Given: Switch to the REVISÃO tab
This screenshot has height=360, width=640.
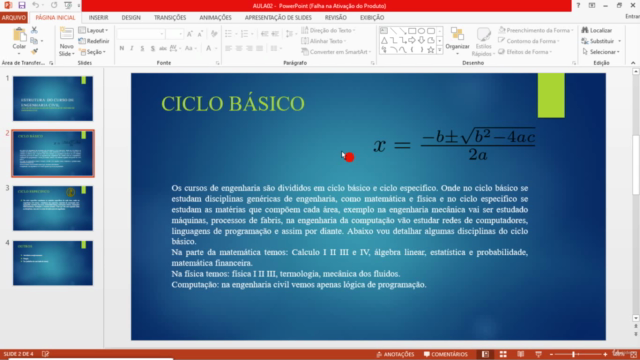Looking at the screenshot, I should [x=336, y=18].
